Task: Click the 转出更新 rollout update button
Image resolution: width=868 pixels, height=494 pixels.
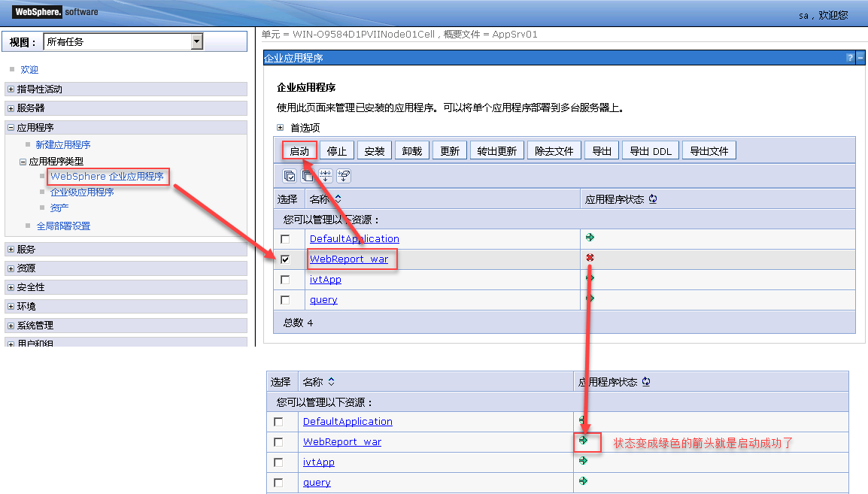Action: [497, 150]
